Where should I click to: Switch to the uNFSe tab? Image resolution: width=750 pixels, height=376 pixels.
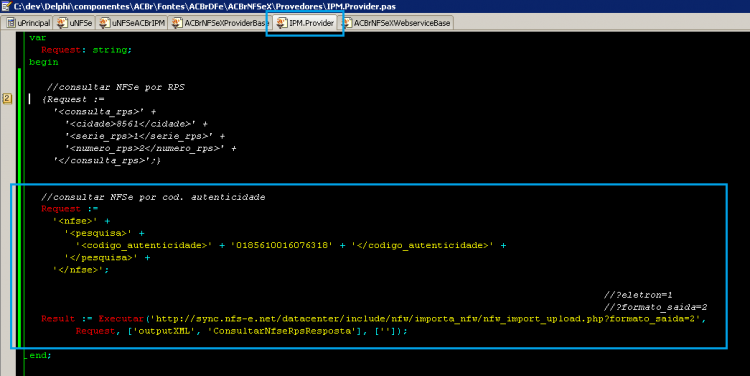[x=74, y=23]
